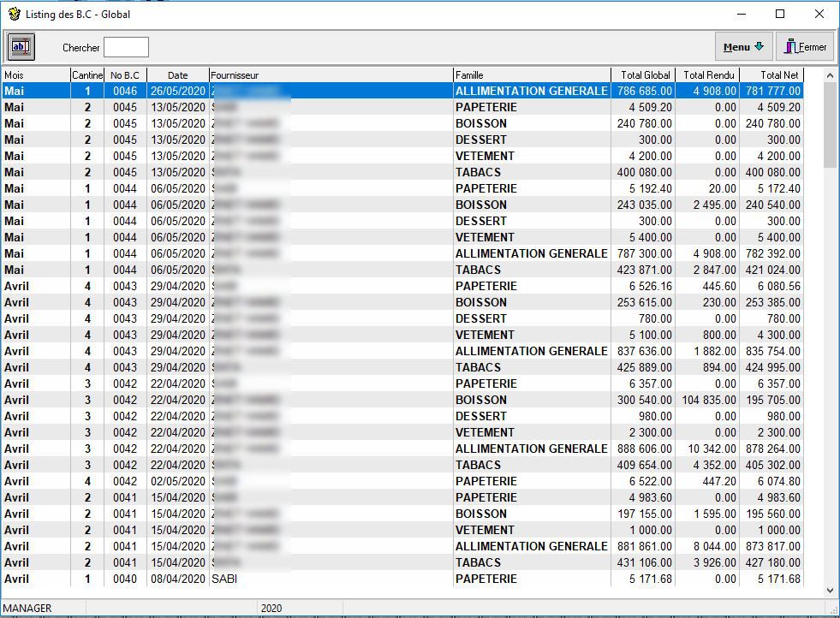Click total rendu value 104 835.00
840x618 pixels.
click(x=709, y=400)
